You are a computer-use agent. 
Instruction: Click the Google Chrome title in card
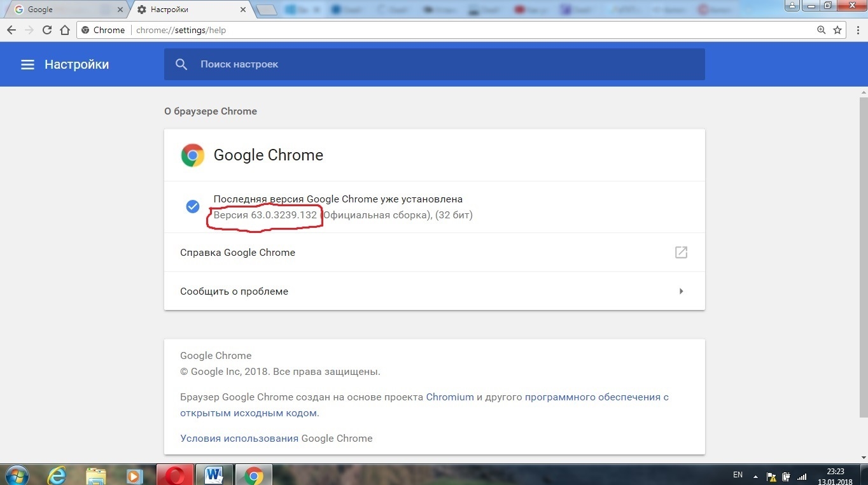pos(269,155)
